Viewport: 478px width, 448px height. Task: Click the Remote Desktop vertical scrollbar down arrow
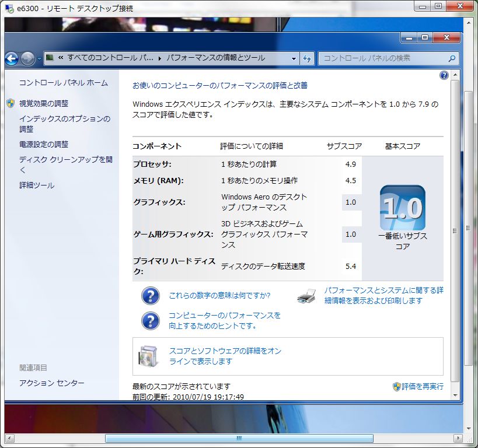click(x=469, y=429)
